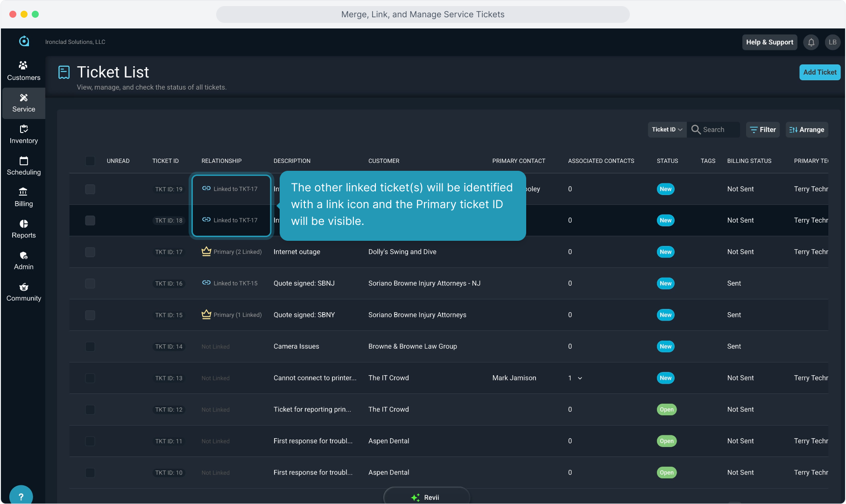Image resolution: width=846 pixels, height=504 pixels.
Task: Open the Community section icon
Action: [x=23, y=287]
